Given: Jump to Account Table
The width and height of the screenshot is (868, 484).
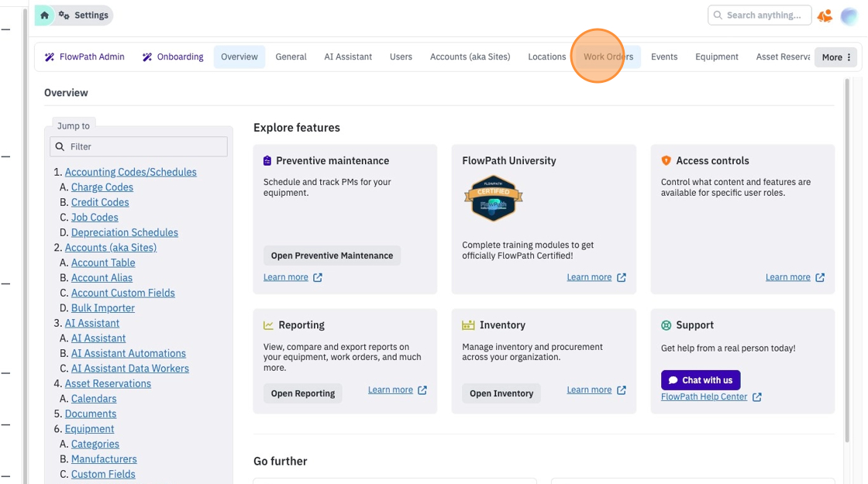Looking at the screenshot, I should pos(103,263).
